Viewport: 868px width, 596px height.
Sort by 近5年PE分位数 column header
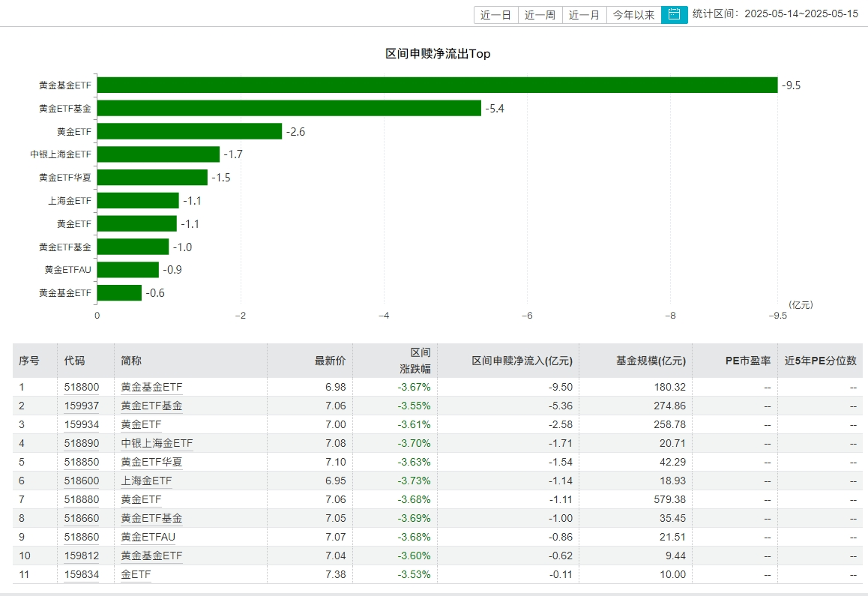click(820, 361)
